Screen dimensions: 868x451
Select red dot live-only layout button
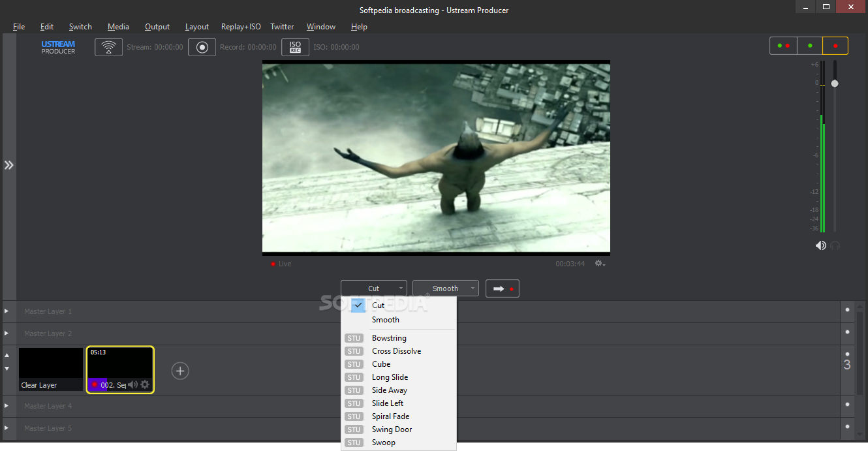[x=835, y=46]
